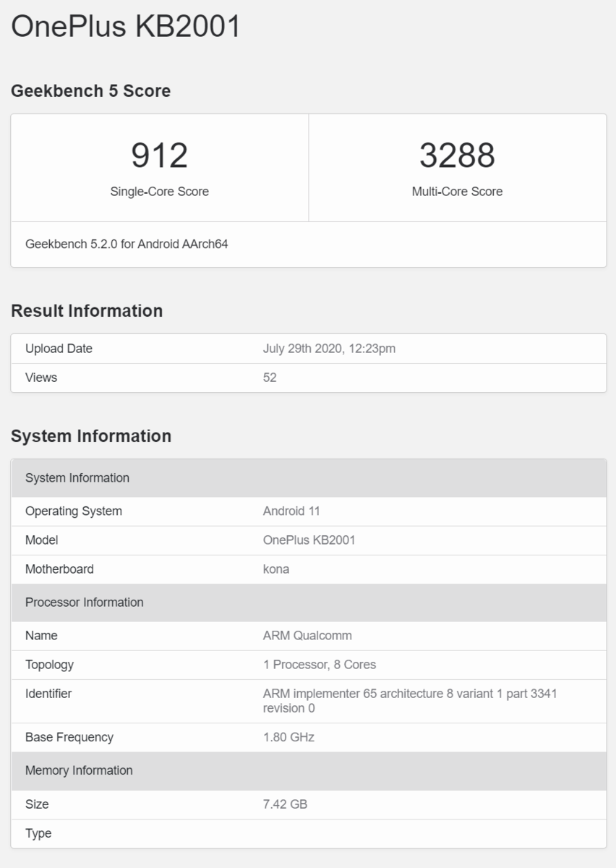
Task: Select the date July 29th 2020, 12:23pm
Action: (x=329, y=349)
